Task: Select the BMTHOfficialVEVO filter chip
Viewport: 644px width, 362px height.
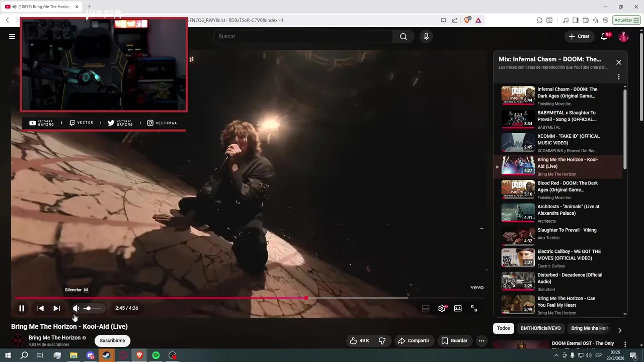Action: coord(540,328)
